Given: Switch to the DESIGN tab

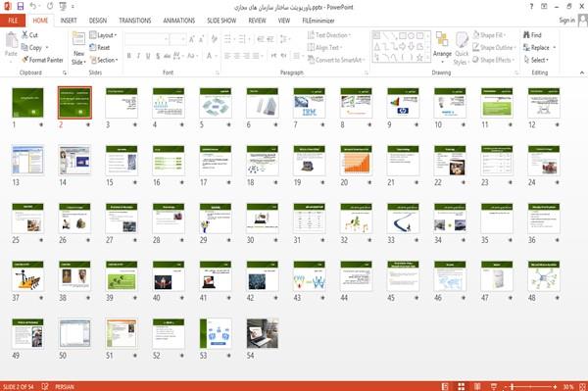Looking at the screenshot, I should click(x=98, y=21).
